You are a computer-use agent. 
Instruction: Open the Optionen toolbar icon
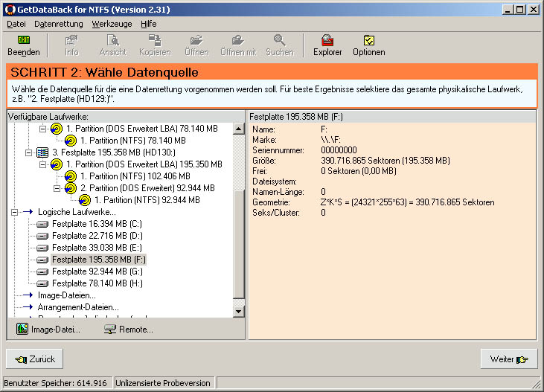(369, 40)
